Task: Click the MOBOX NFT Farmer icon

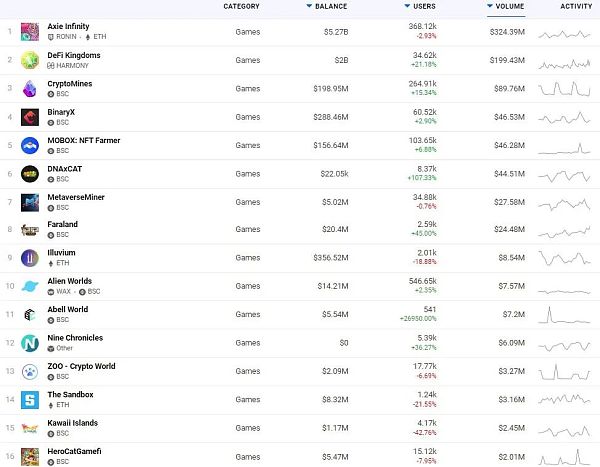Action: click(29, 144)
